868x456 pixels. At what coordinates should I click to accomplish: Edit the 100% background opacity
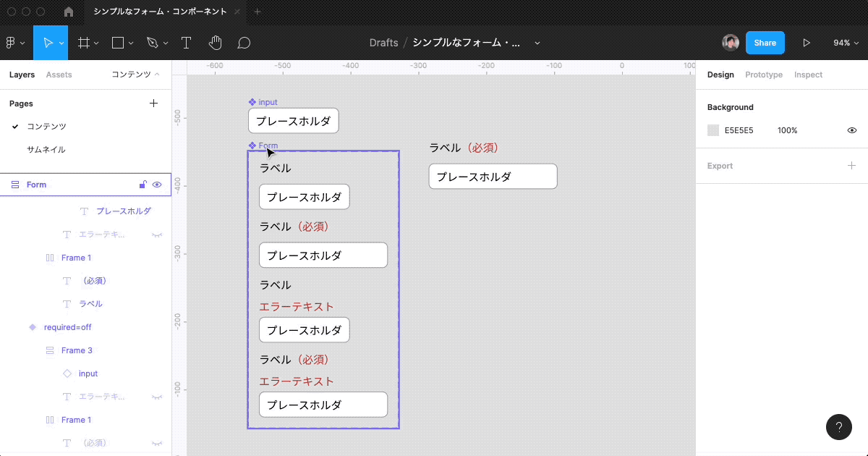[788, 130]
